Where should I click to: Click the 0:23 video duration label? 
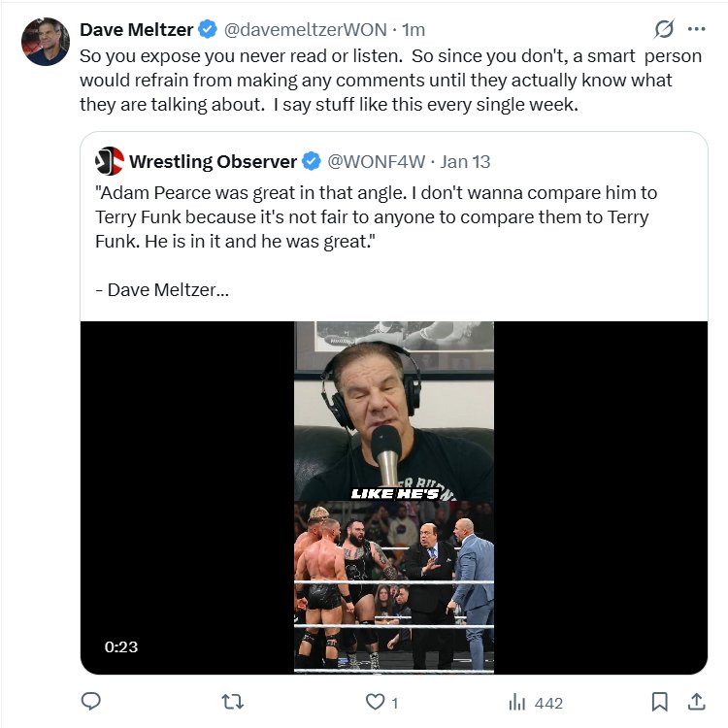pos(121,646)
